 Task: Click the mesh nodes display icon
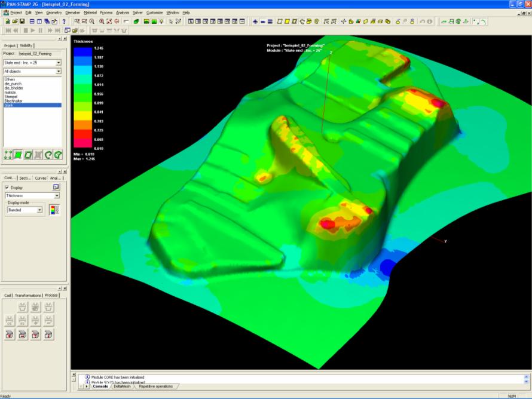click(8, 155)
